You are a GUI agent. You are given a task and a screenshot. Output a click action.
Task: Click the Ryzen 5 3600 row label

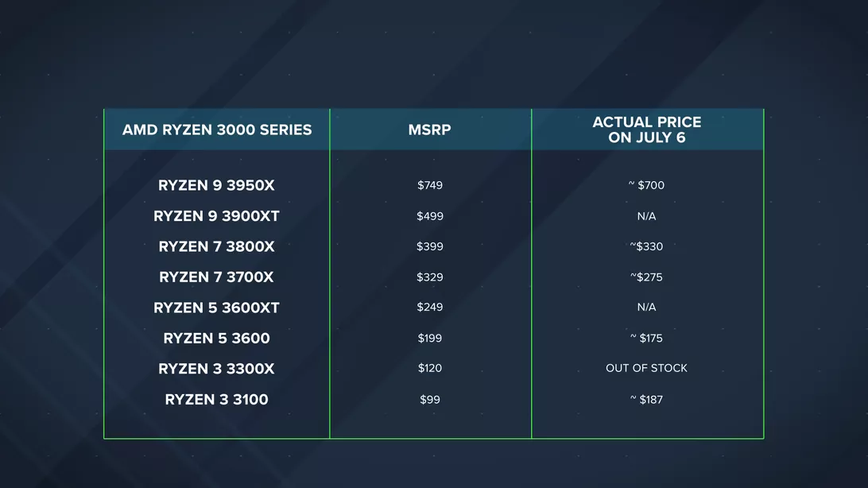[216, 339]
